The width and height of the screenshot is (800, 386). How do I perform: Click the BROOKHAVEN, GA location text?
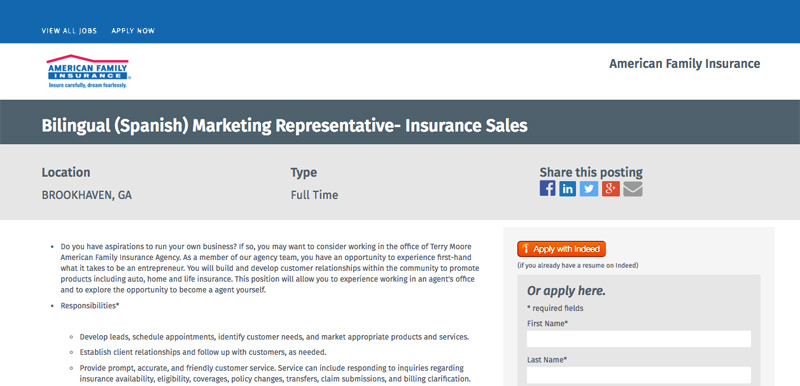pyautogui.click(x=87, y=195)
